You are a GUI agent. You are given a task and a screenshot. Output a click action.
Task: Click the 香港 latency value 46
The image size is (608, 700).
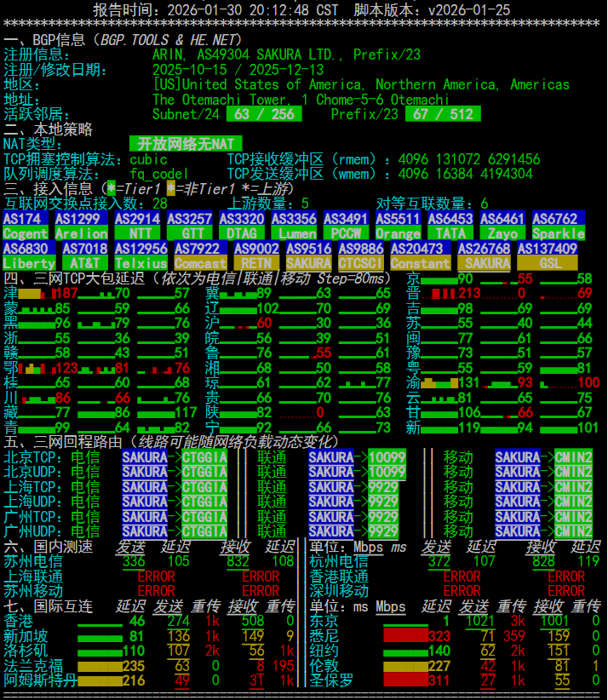coord(137,621)
